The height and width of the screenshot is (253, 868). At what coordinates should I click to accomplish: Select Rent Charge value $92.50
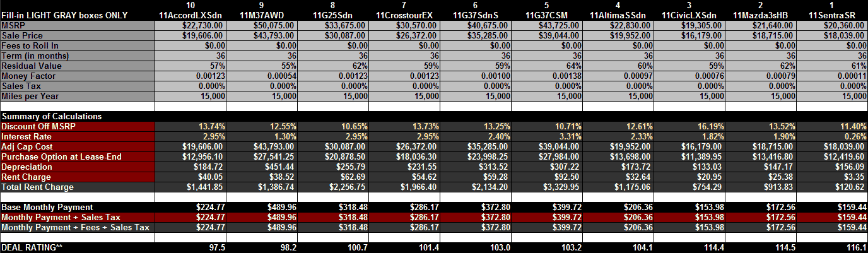[x=548, y=177]
